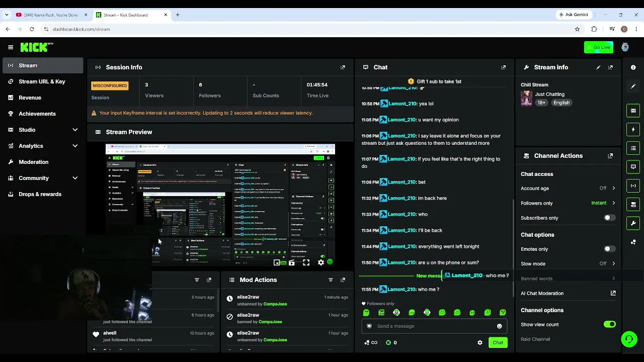Pop out the Mod Actions panel
The width and height of the screenshot is (644, 362).
click(343, 280)
